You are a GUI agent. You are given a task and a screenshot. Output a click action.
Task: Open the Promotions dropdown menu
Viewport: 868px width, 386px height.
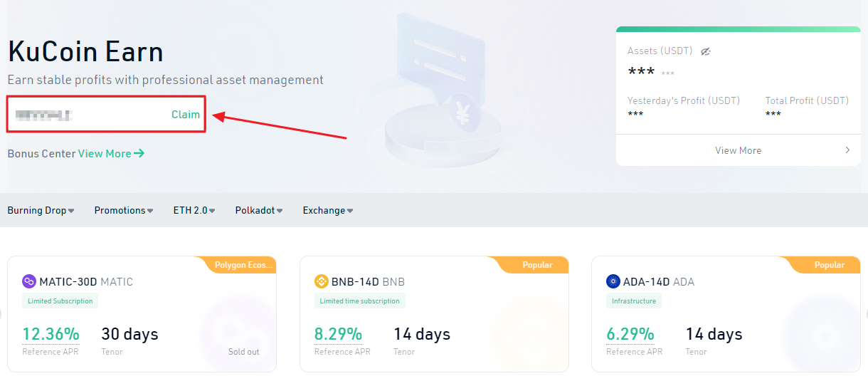(x=124, y=210)
